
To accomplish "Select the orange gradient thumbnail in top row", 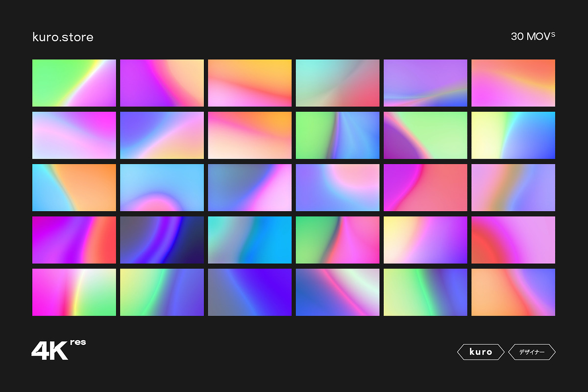I will point(250,83).
